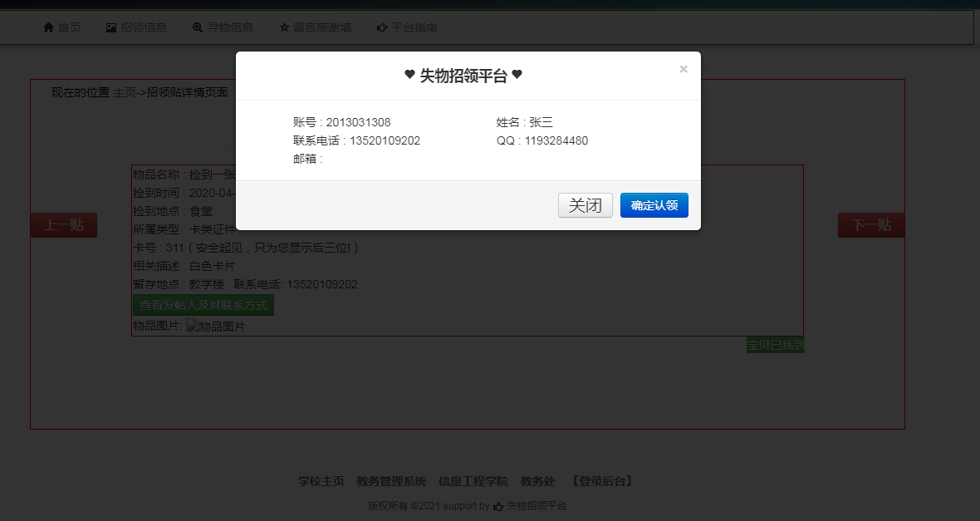Click the picture icon beside 招领信息
This screenshot has width=980, height=521.
[111, 27]
